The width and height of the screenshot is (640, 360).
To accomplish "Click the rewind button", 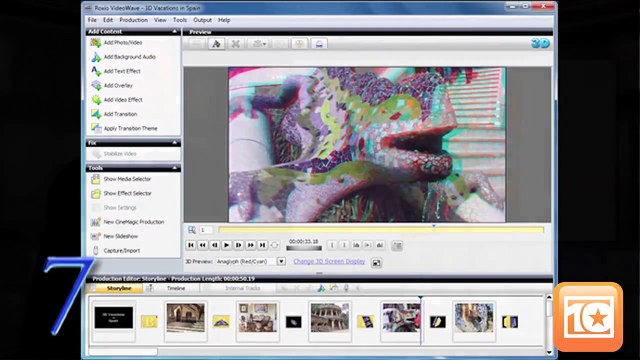I will [x=202, y=245].
